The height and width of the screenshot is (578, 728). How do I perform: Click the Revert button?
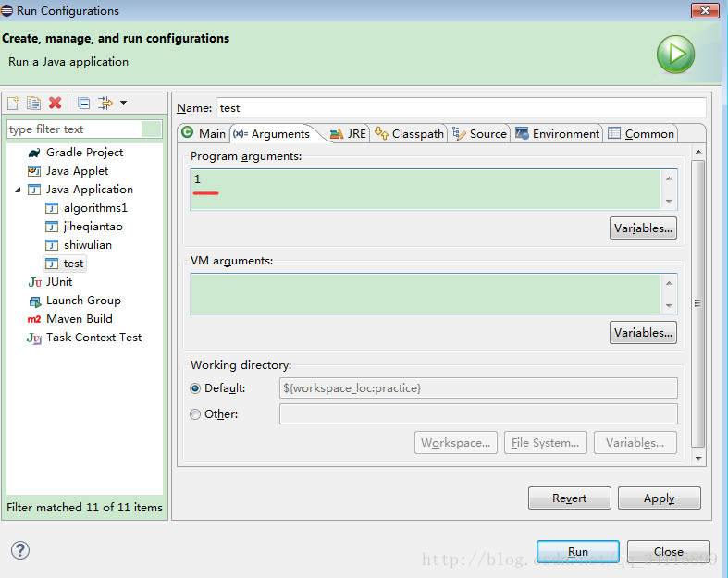(x=569, y=498)
